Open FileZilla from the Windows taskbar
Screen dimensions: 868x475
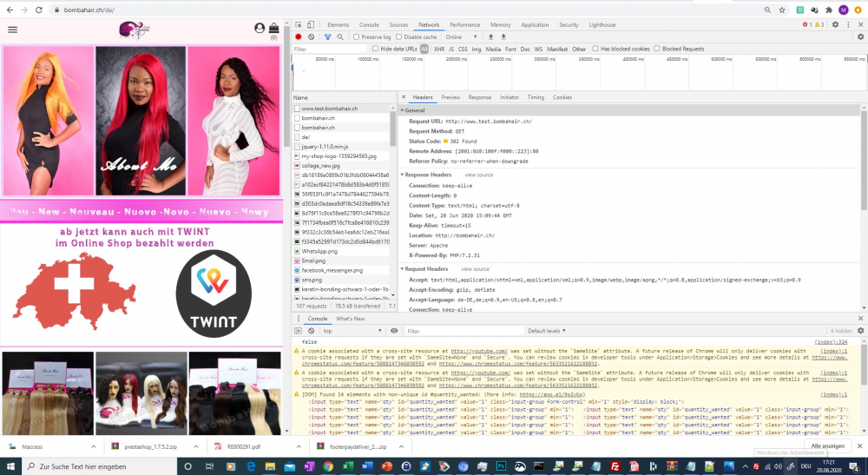point(615,466)
